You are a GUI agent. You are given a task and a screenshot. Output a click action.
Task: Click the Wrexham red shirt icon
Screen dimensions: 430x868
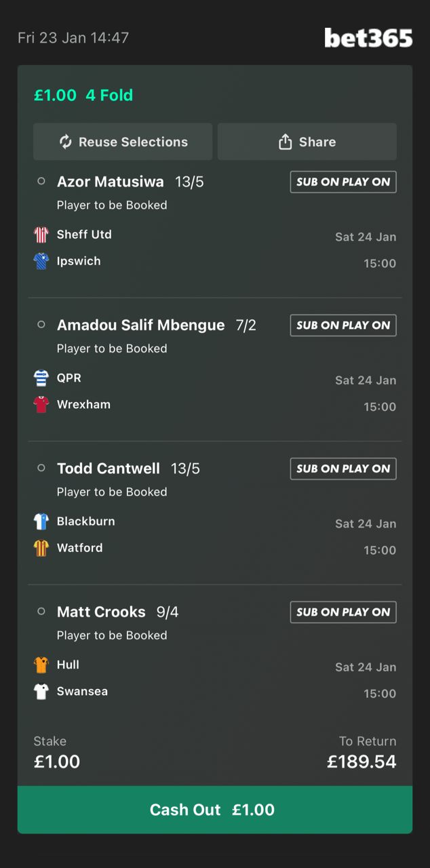tap(41, 405)
